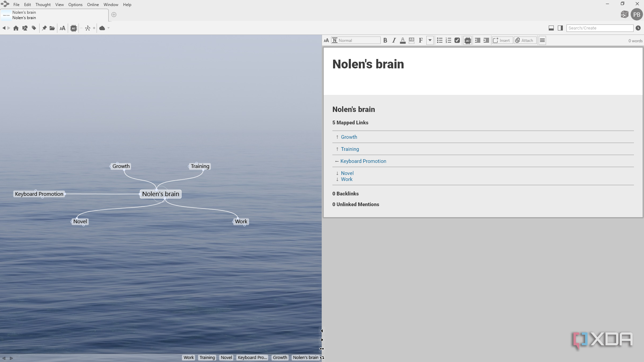Click the Attach button
The height and width of the screenshot is (362, 644).
pyautogui.click(x=525, y=41)
